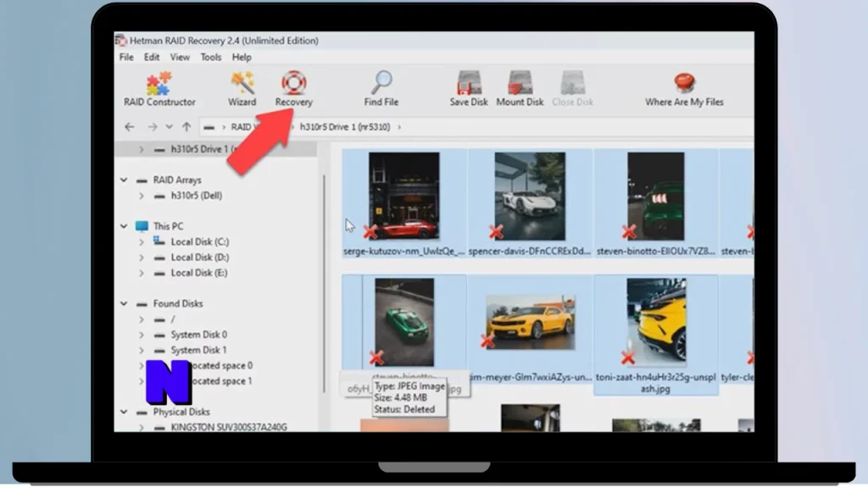Select the Physical Disks tree heading

tap(181, 413)
